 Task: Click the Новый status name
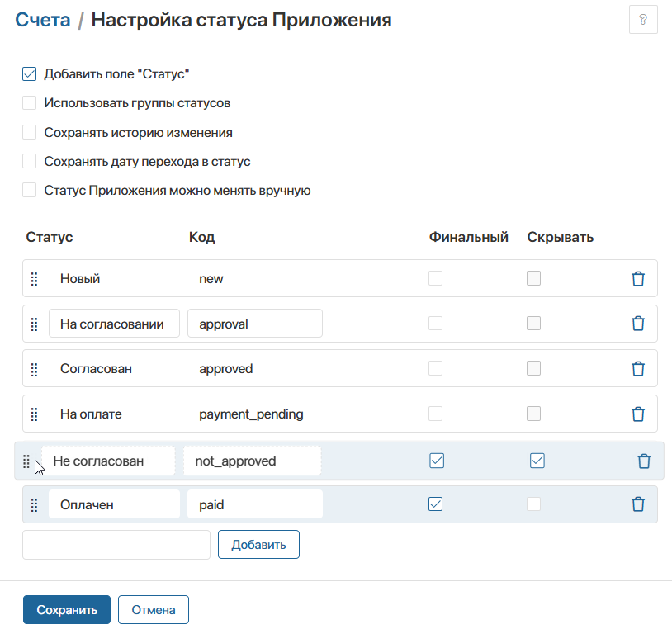pos(80,279)
